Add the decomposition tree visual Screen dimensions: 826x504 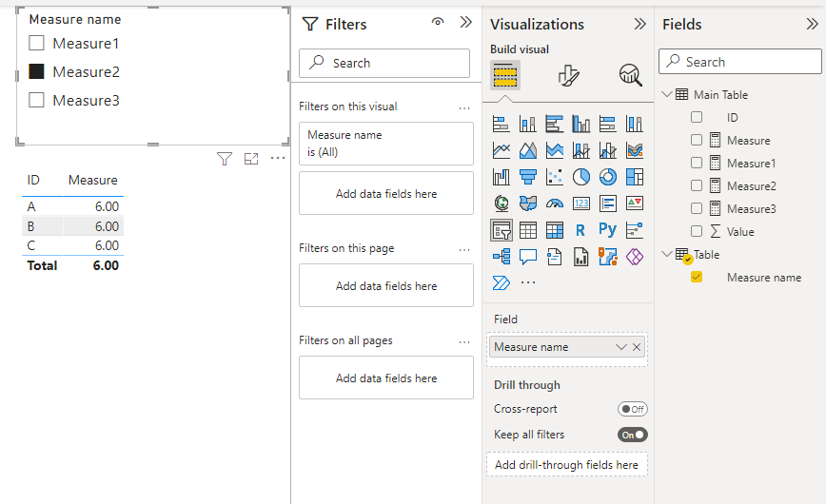[501, 257]
